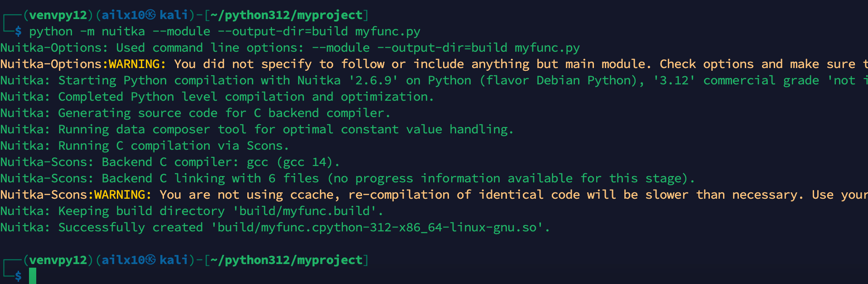
Task: Click "Completed Python level compilation" text
Action: [x=181, y=97]
